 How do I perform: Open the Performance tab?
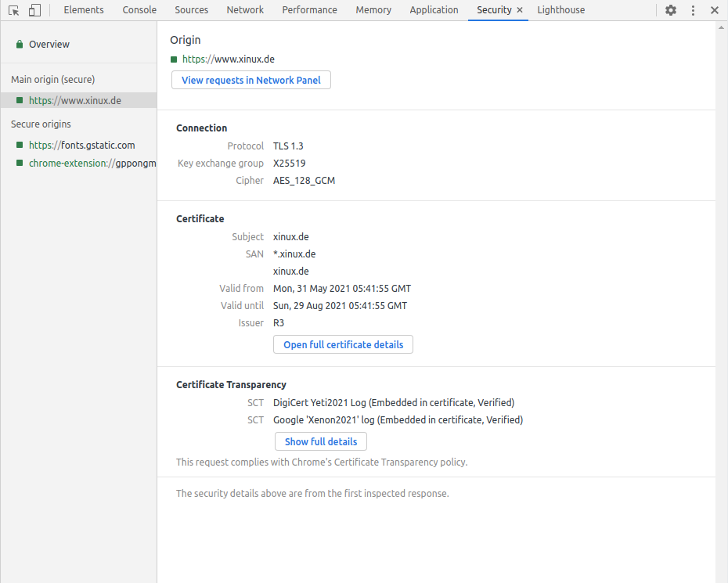(x=309, y=10)
